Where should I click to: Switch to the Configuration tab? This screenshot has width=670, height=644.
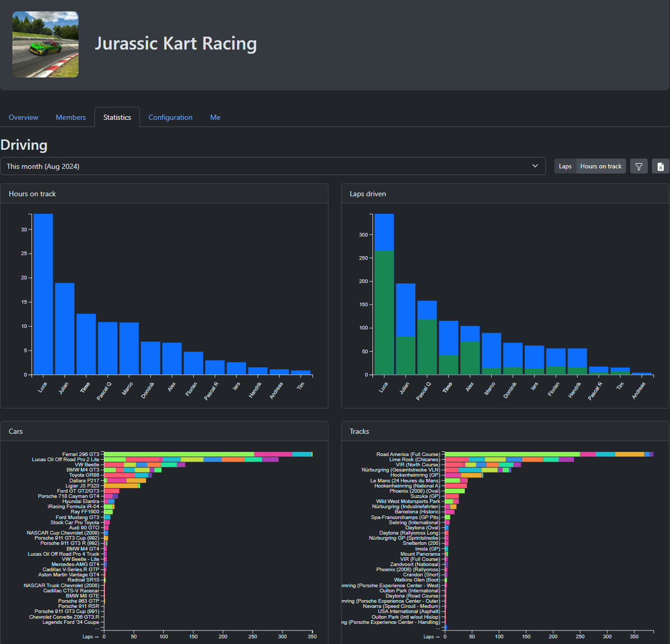[x=170, y=117]
